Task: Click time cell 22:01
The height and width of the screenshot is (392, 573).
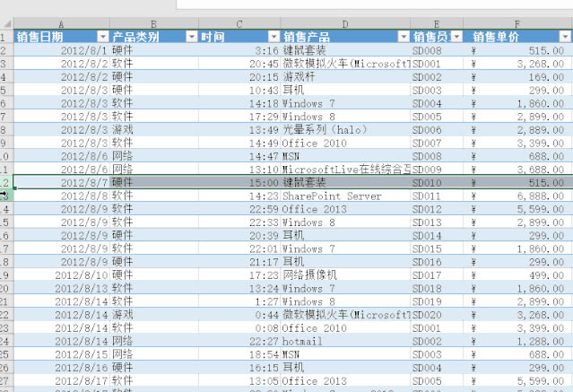Action: tap(239, 248)
